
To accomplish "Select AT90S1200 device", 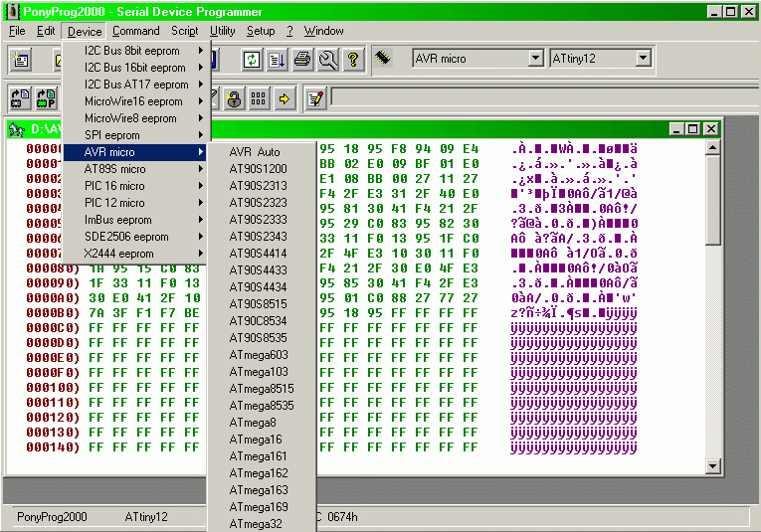I will point(262,169).
